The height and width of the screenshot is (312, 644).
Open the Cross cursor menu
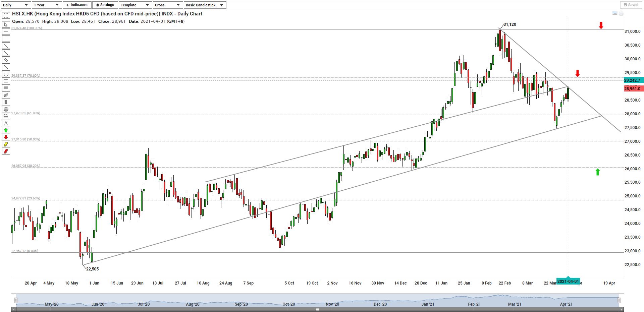click(168, 5)
